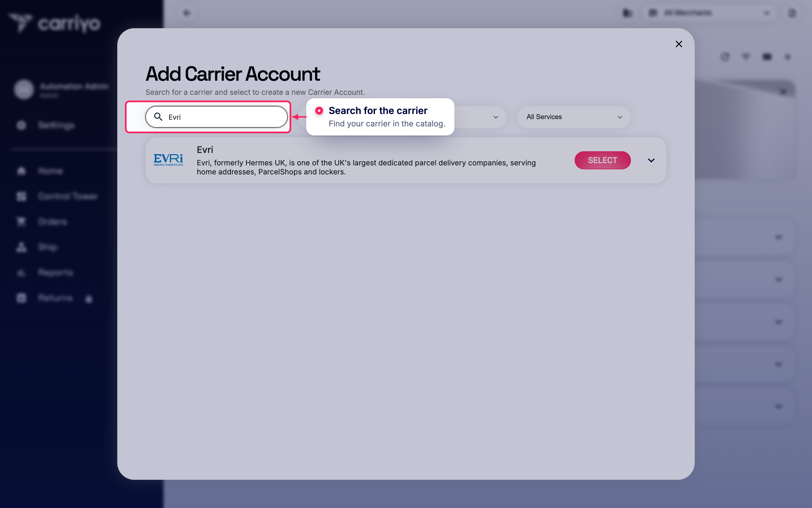
Task: Click the Evri carrier name title
Action: coord(205,150)
